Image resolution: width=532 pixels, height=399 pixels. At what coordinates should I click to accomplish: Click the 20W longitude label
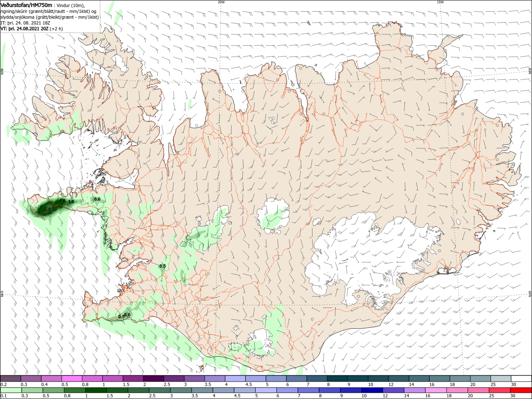pos(221,2)
